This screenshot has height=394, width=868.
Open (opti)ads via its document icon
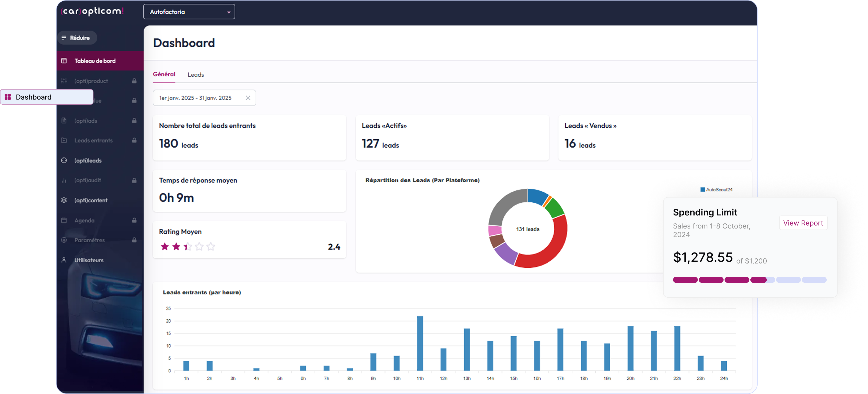64,120
